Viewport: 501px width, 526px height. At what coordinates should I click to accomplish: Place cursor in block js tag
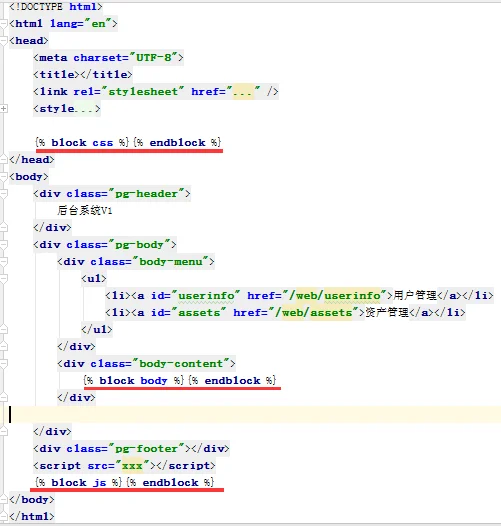tap(78, 482)
